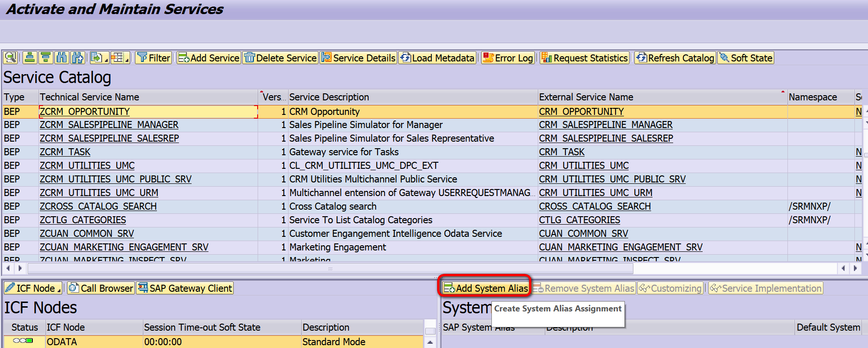The width and height of the screenshot is (868, 348).
Task: Click the ODATA node status traffic light
Action: [23, 341]
